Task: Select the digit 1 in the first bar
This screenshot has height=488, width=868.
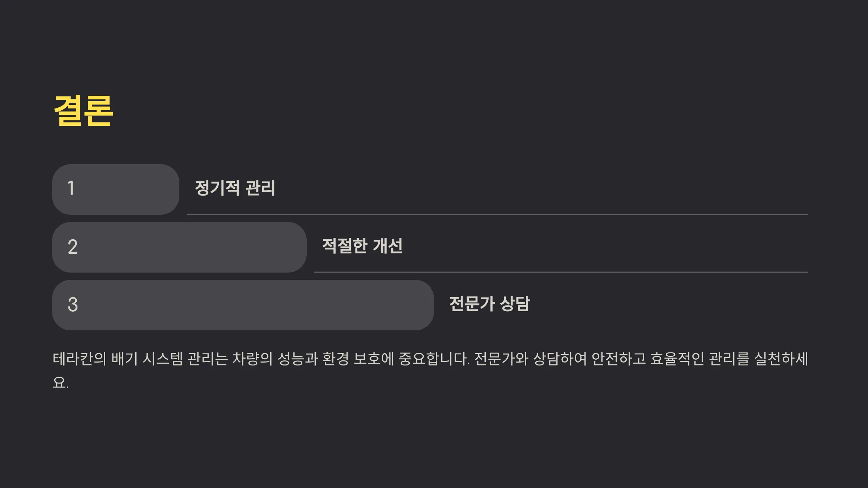Action: tap(71, 188)
